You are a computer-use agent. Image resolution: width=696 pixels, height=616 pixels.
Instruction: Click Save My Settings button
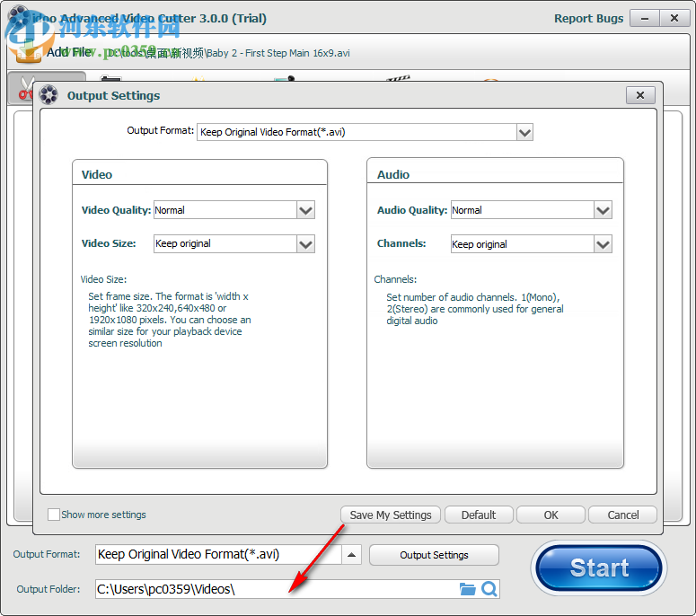click(391, 515)
